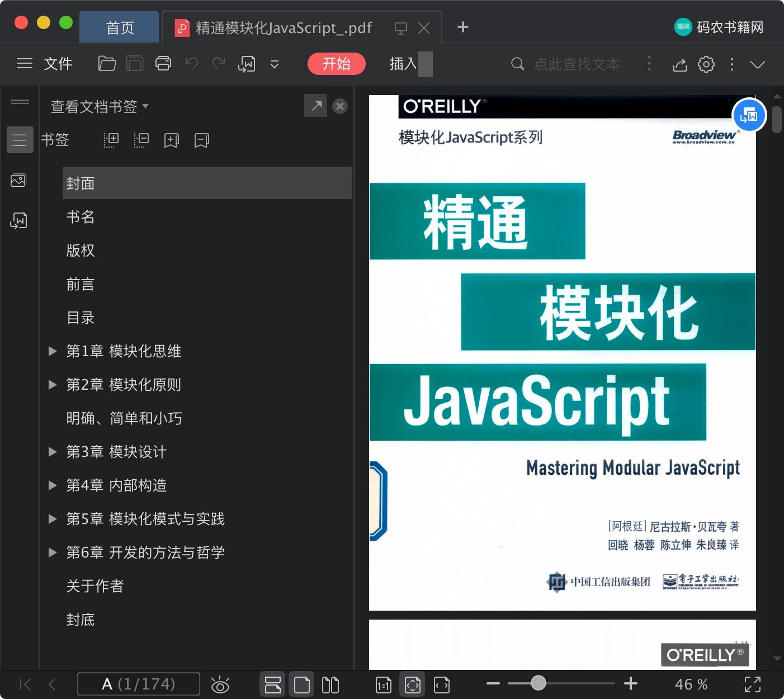Select the 前言 bookmark
This screenshot has height=699, width=784.
coord(81,284)
